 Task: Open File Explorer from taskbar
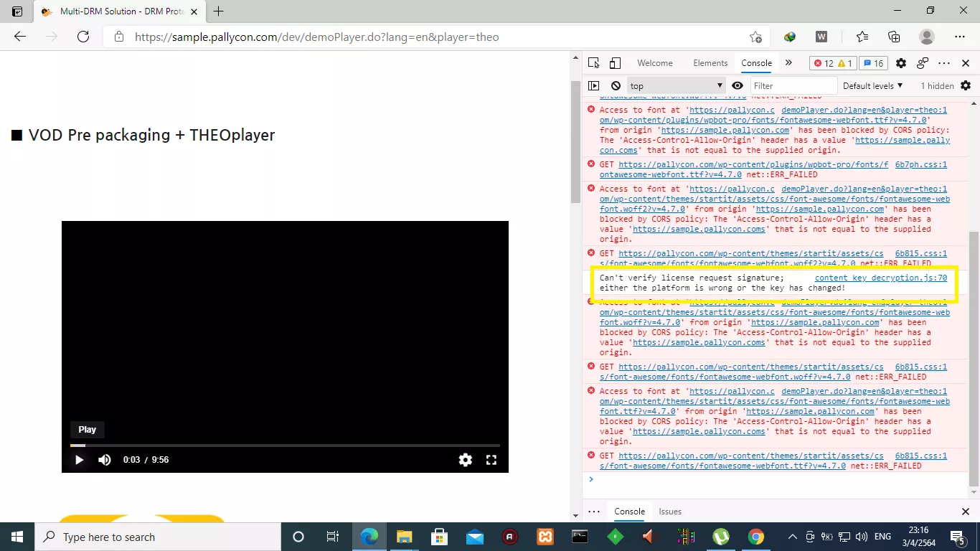point(404,537)
